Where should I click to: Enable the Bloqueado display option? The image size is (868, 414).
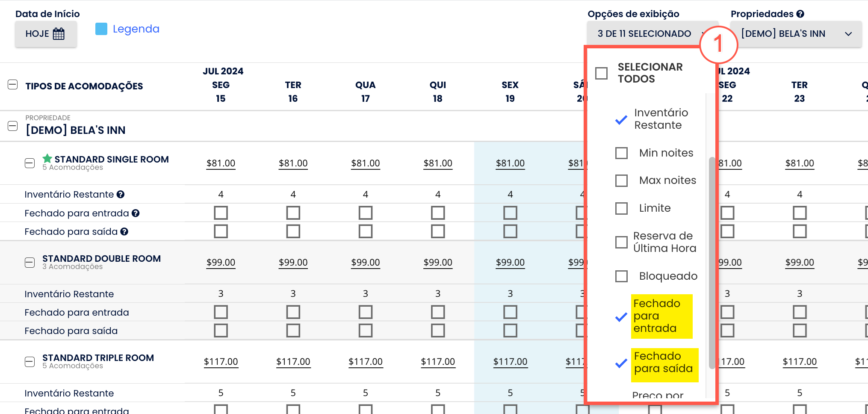[621, 276]
